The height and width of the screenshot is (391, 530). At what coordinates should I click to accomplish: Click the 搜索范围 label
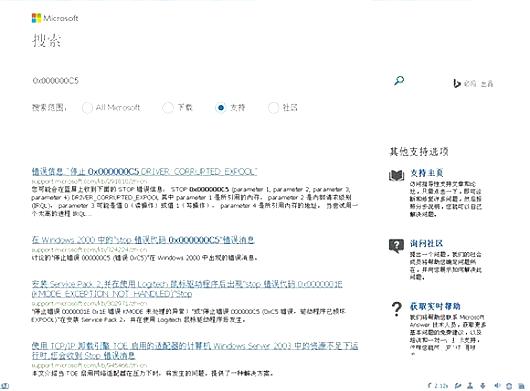(x=49, y=107)
